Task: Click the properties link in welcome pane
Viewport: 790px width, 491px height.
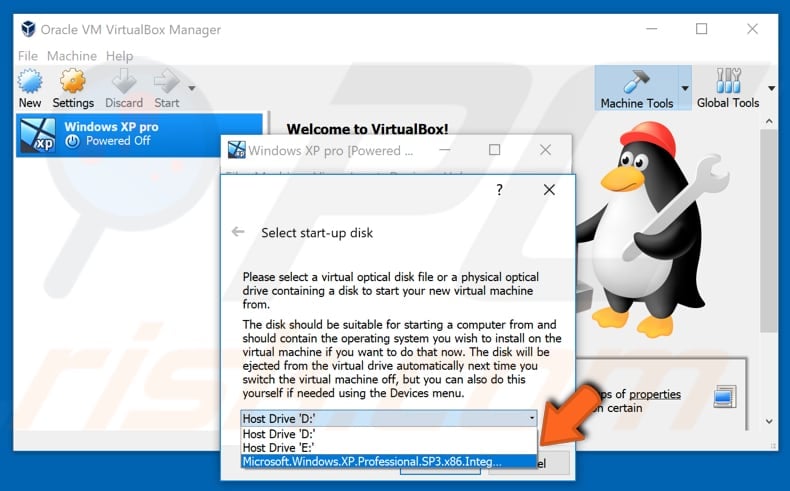Action: pos(654,394)
